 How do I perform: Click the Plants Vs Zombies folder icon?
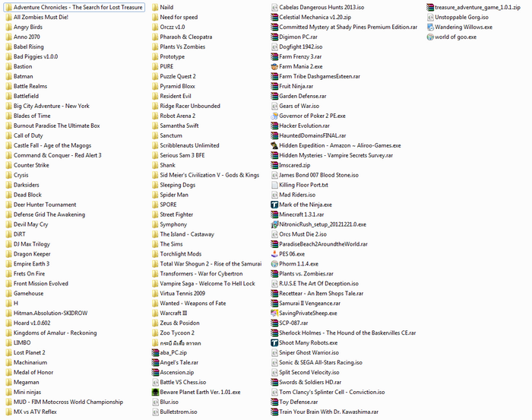tap(155, 47)
